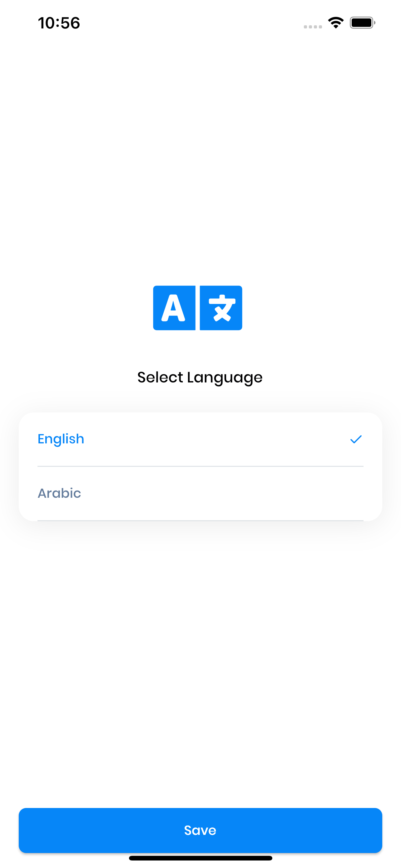Click below Arabic to reveal more languages

[x=200, y=512]
